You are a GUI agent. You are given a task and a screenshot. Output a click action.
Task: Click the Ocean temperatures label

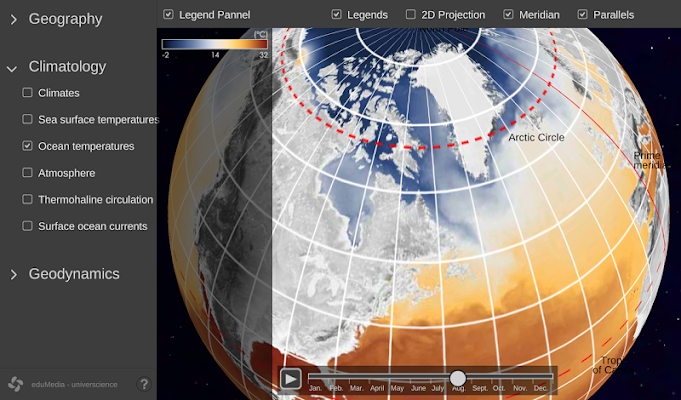pos(86,146)
